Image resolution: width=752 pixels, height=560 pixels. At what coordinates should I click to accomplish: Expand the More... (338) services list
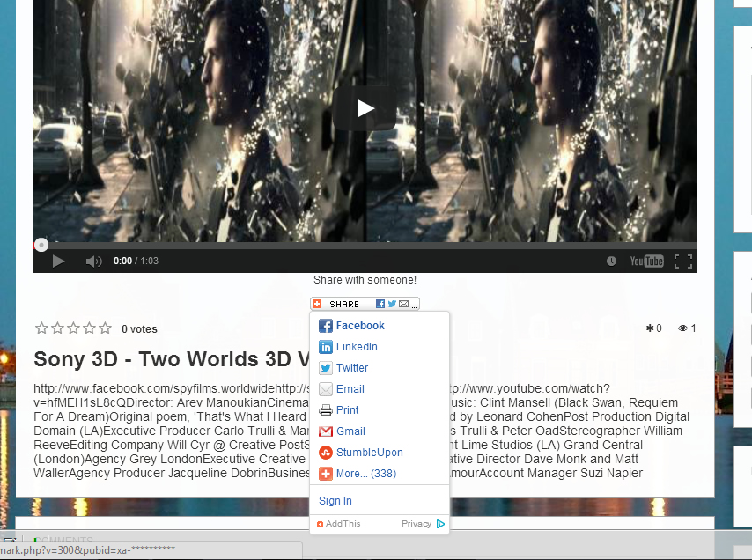(x=365, y=474)
